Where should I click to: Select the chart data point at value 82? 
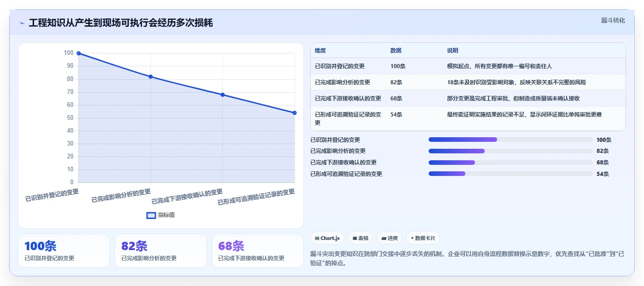pos(151,76)
